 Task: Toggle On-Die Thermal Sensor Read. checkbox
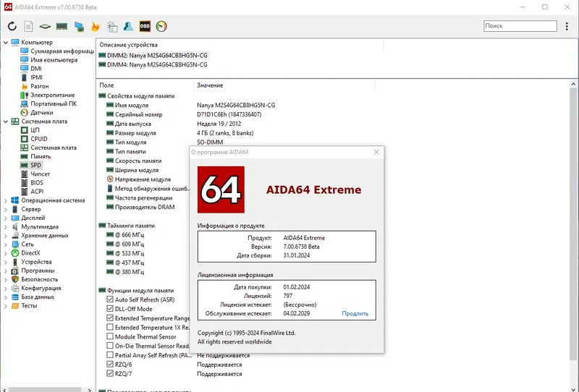110,346
